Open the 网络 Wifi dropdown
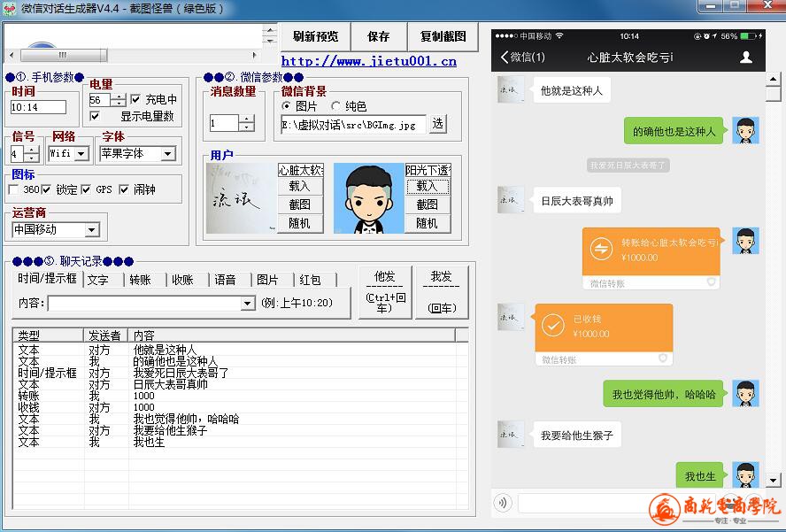Viewport: 786px width, 532px height. point(82,153)
